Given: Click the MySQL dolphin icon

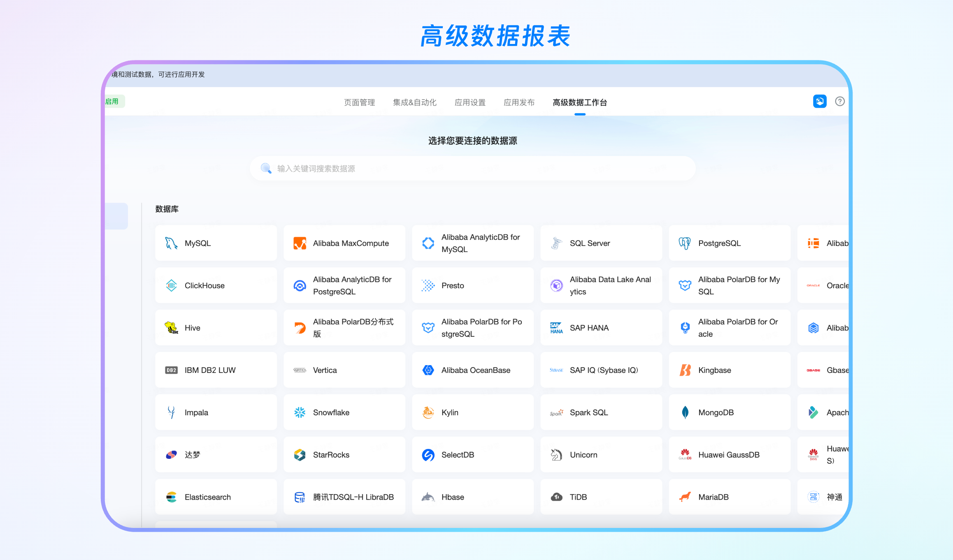Looking at the screenshot, I should pyautogui.click(x=171, y=243).
